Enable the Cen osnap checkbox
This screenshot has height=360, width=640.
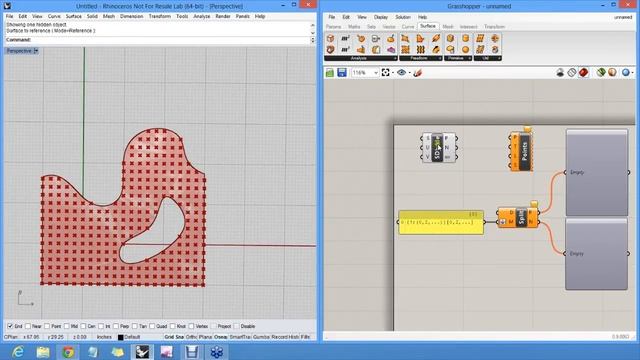tap(84, 326)
